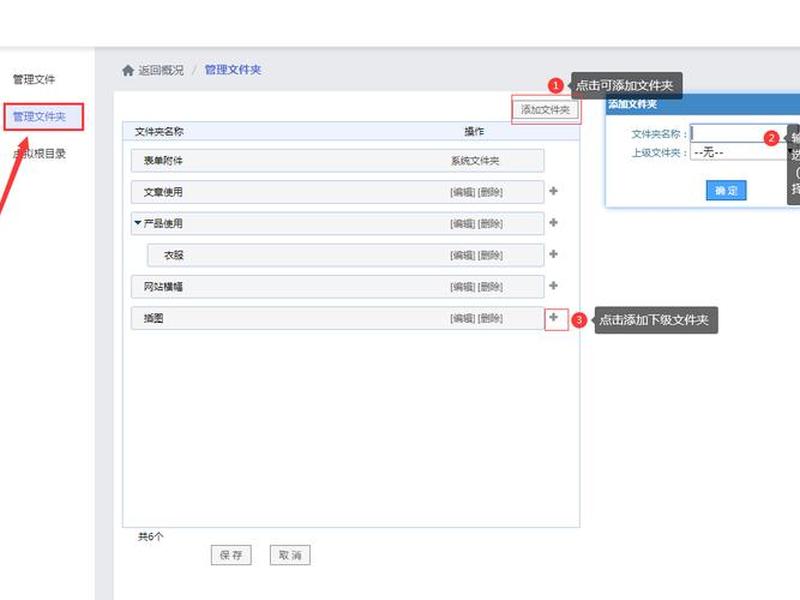
Task: Click the 保存 button
Action: tap(231, 555)
